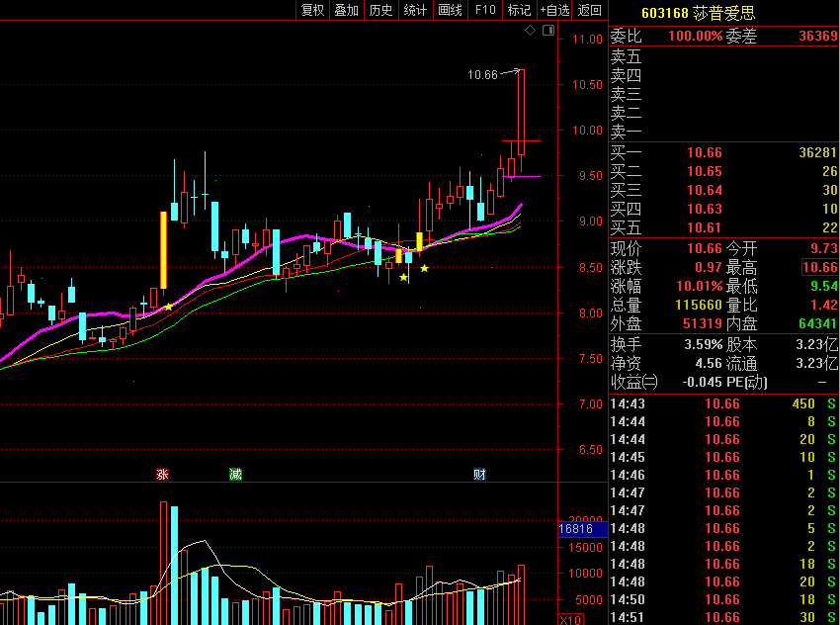Click the blue 16816 volume value box
Viewport: 840px width, 625px height.
coord(583,529)
